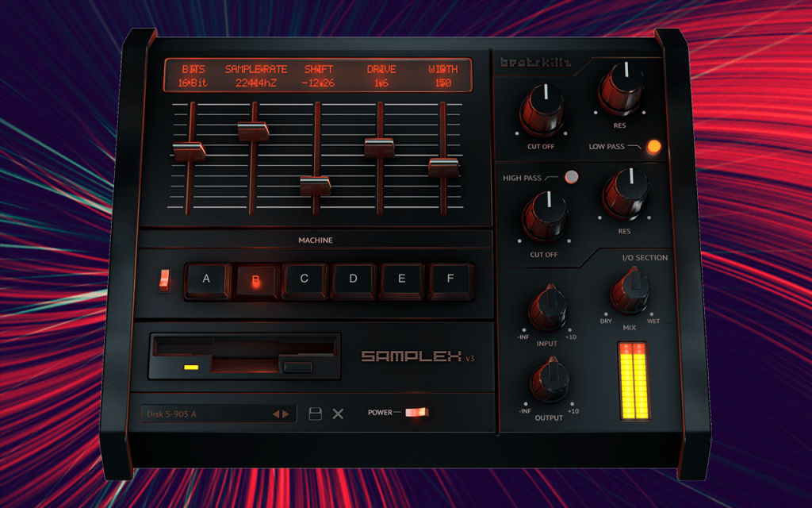Viewport: 812px width, 508px height.
Task: Click the SAMPLE RATE slider handle
Action: (x=253, y=131)
